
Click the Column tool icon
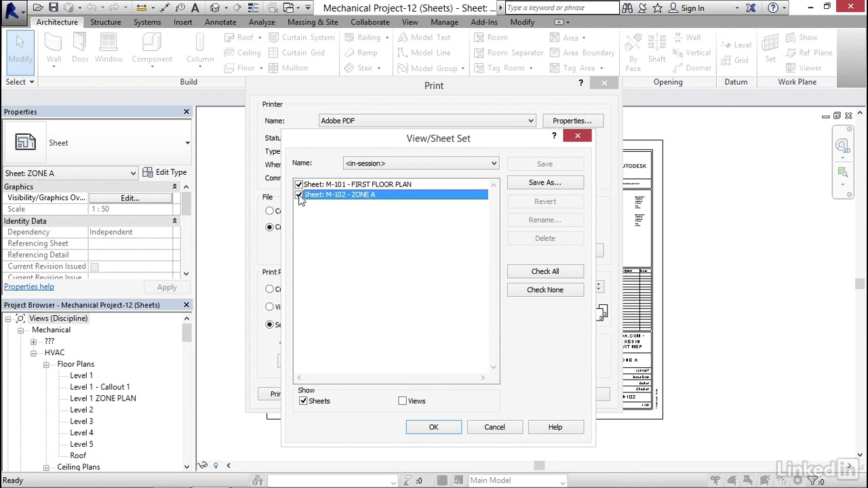(x=200, y=50)
